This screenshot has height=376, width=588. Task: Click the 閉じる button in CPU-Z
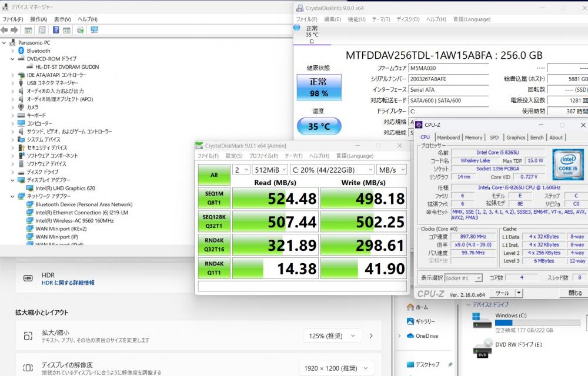tap(575, 293)
